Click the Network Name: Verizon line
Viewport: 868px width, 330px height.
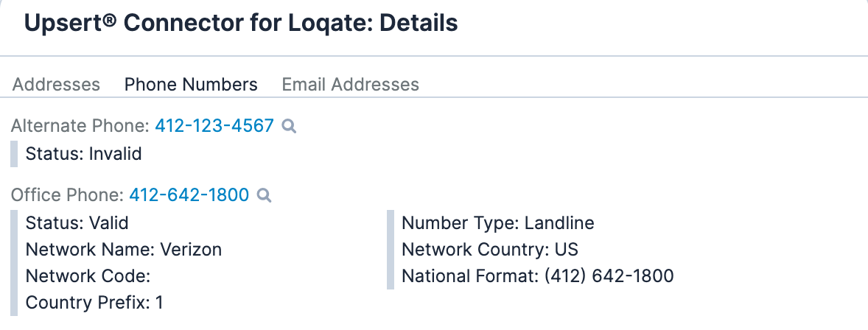pyautogui.click(x=124, y=250)
